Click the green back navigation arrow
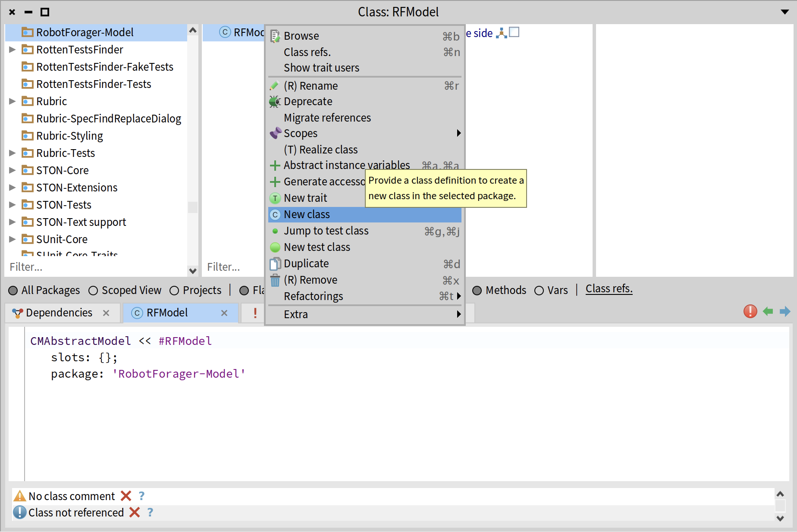Viewport: 797px width, 532px height. coord(768,311)
